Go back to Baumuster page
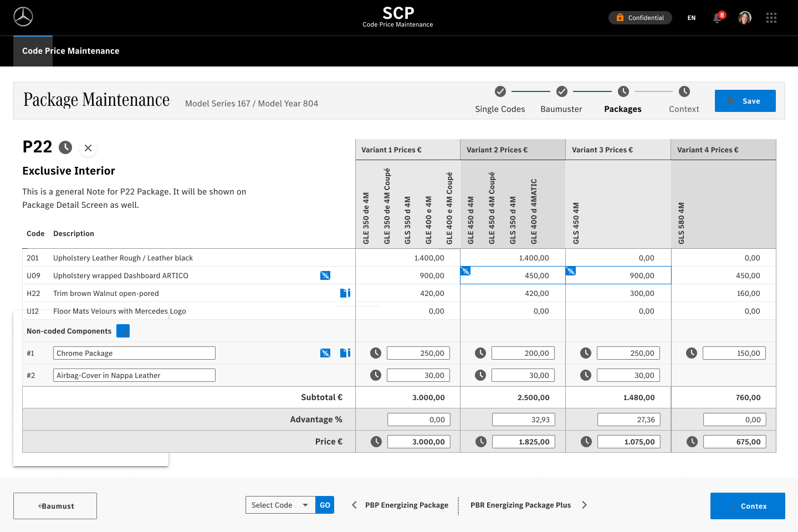This screenshot has height=532, width=798. (55, 506)
